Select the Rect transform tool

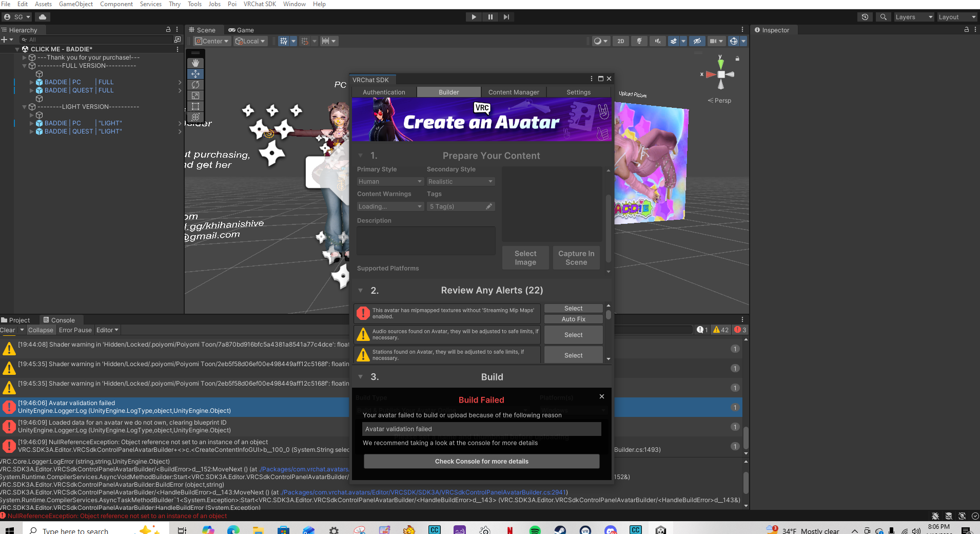(x=195, y=106)
